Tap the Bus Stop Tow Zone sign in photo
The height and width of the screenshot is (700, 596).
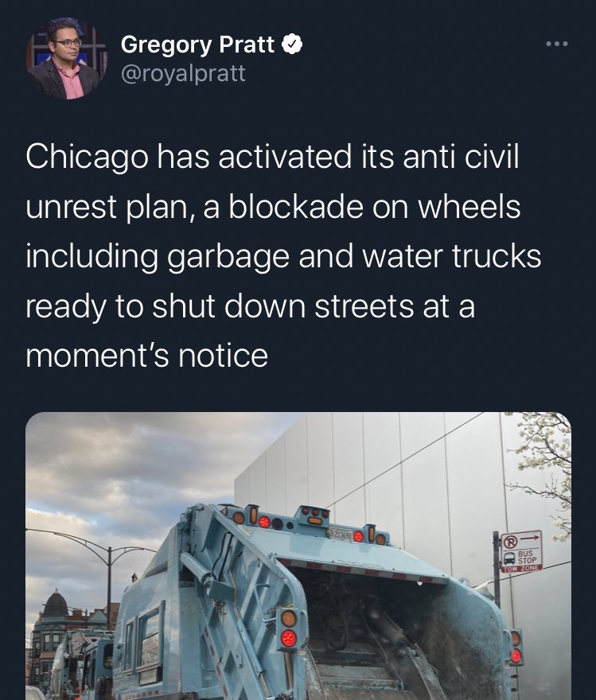click(x=521, y=551)
